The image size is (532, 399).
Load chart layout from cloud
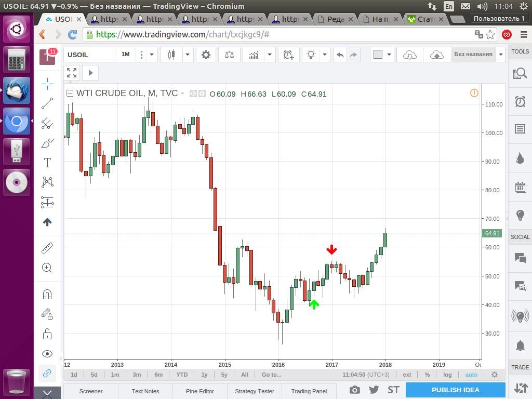[x=410, y=55]
